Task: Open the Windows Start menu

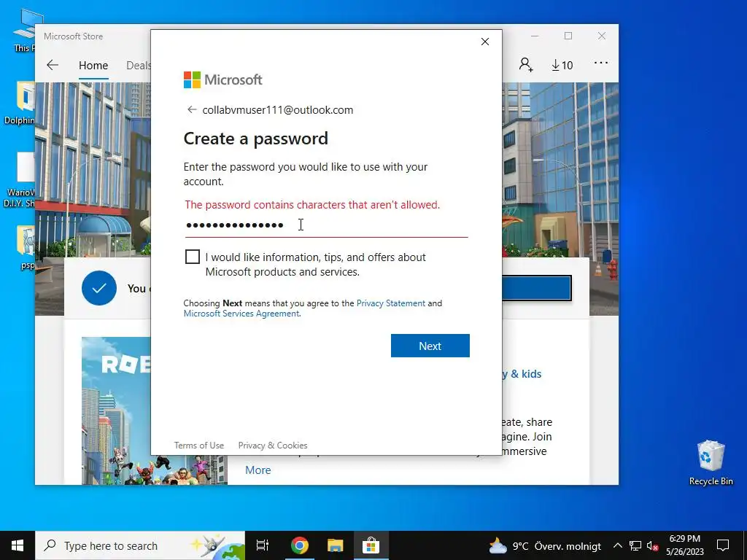Action: (18, 545)
